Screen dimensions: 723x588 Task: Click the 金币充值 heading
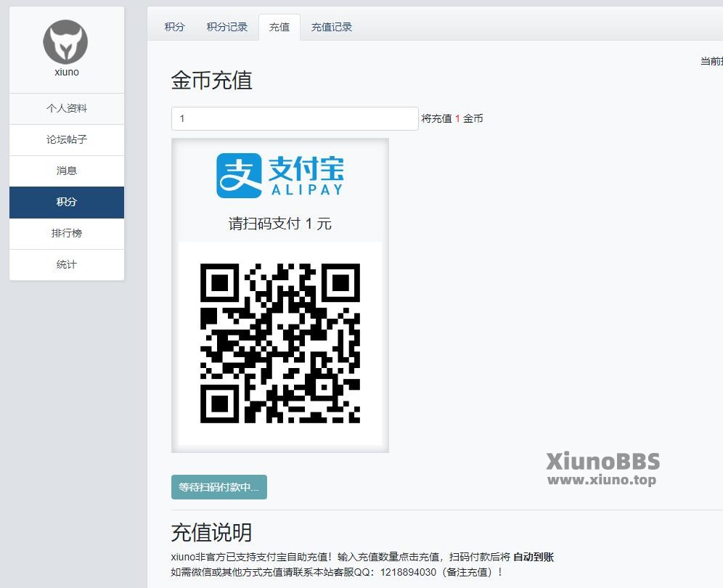pyautogui.click(x=212, y=81)
